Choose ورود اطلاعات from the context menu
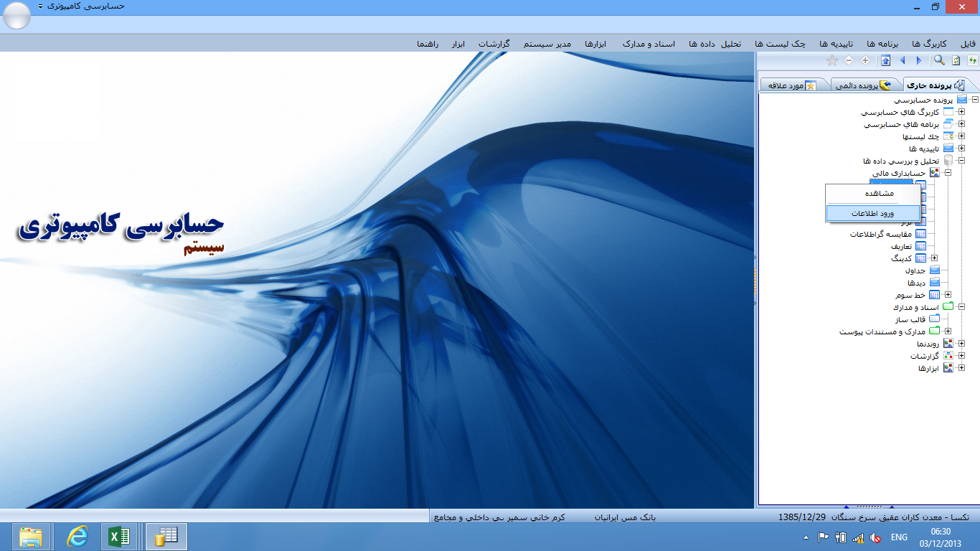 pos(872,213)
